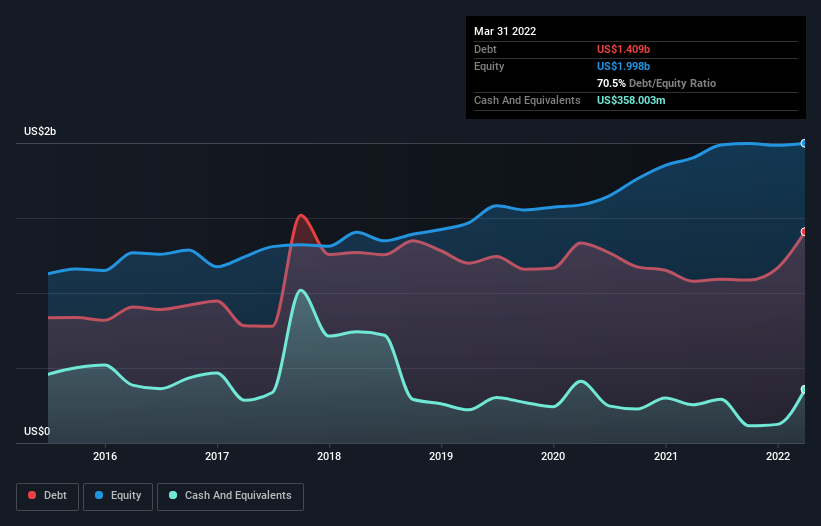The width and height of the screenshot is (821, 526).
Task: Click the US$2b y-axis label
Action: 40,131
